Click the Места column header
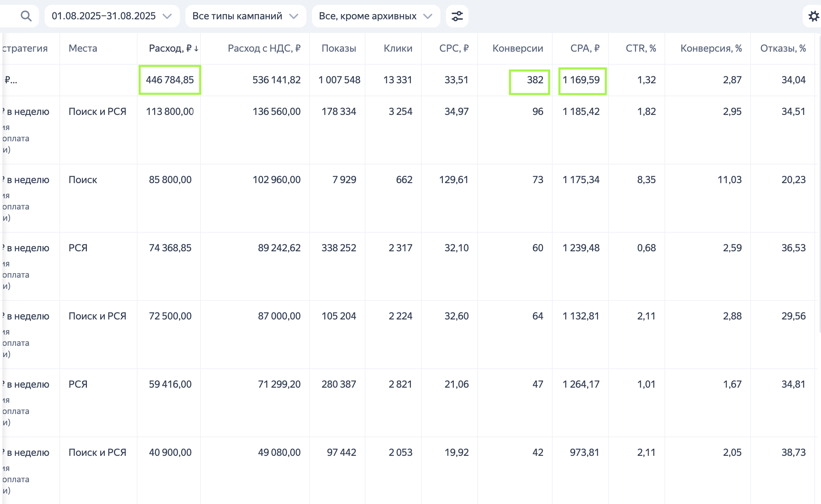 pos(83,49)
